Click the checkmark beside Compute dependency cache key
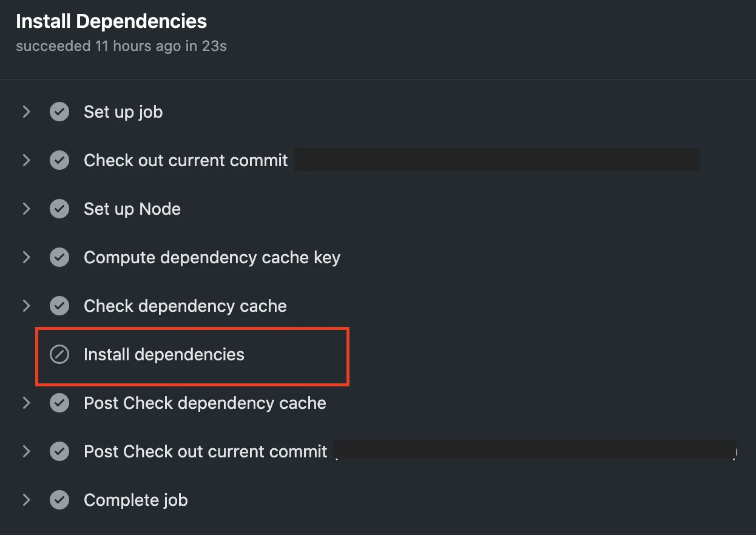 click(x=59, y=258)
